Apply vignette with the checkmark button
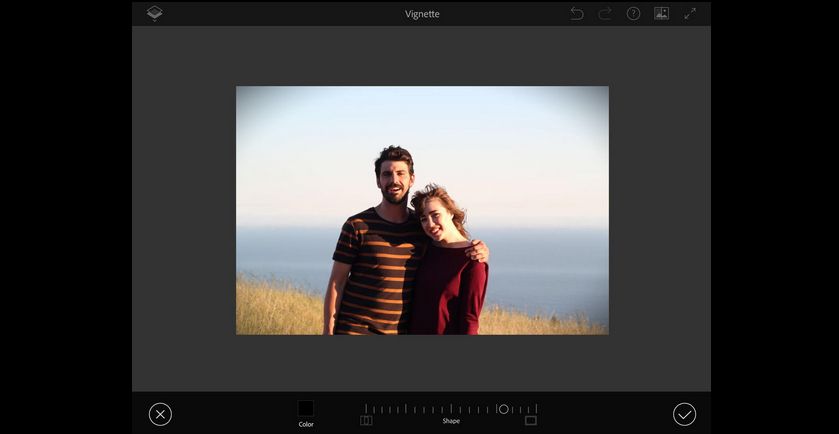 pyautogui.click(x=684, y=414)
